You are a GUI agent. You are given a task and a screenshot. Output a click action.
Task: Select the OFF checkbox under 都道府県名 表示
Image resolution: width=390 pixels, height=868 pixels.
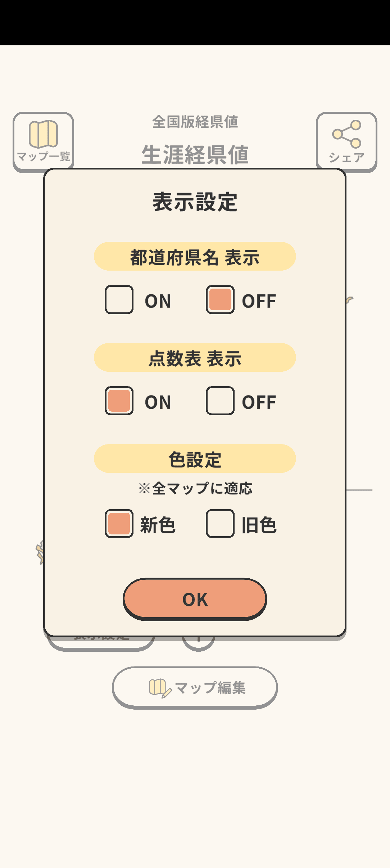tap(220, 300)
